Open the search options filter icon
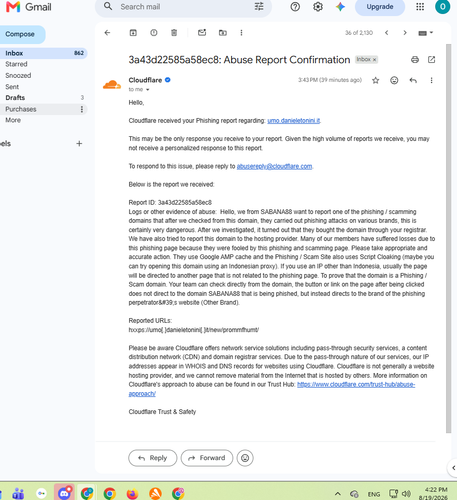The height and width of the screenshot is (500, 457). (x=259, y=7)
